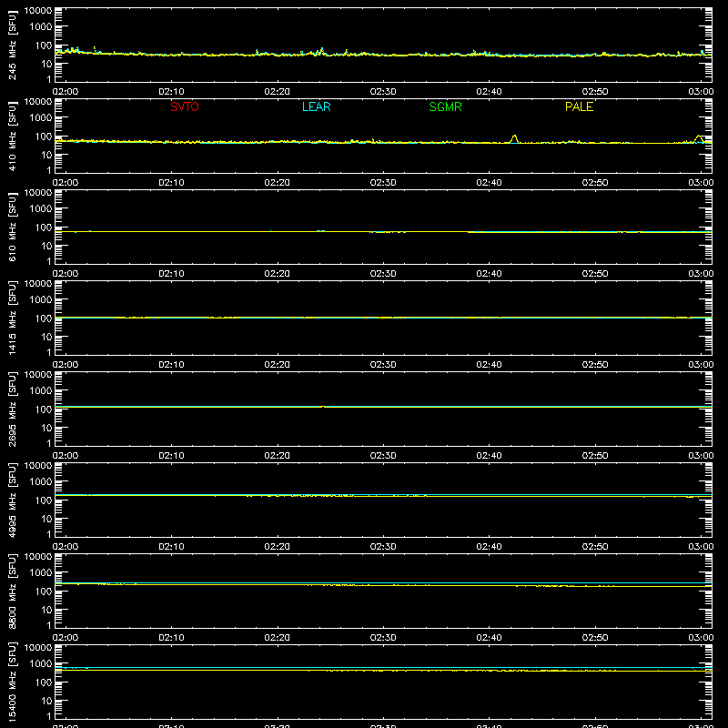Click the yellow PALE legend label
The width and height of the screenshot is (728, 728).
[x=579, y=106]
